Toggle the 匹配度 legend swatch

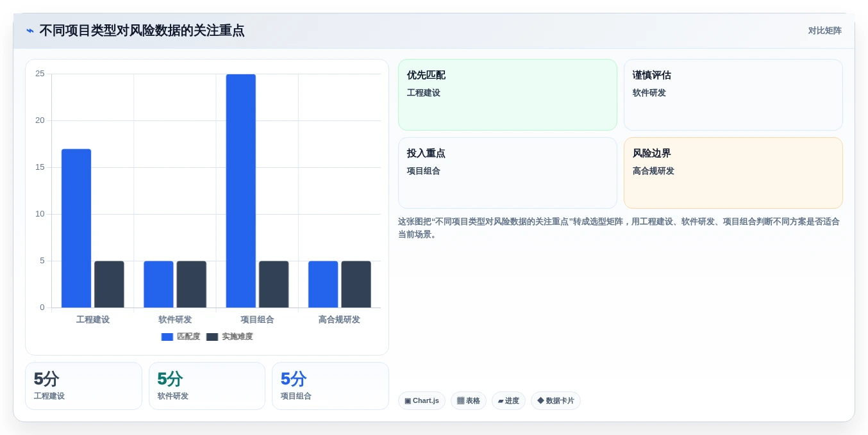[x=167, y=337]
